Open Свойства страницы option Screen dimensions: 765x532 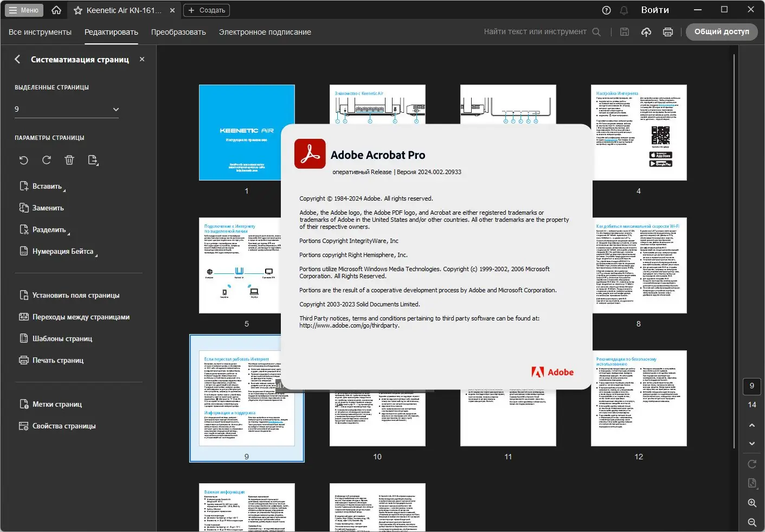pyautogui.click(x=57, y=426)
